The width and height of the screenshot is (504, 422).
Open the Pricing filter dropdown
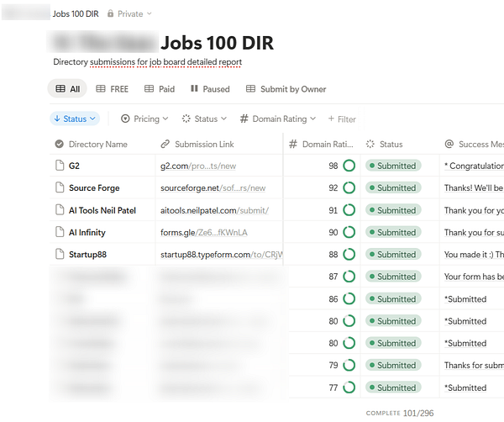tap(144, 119)
